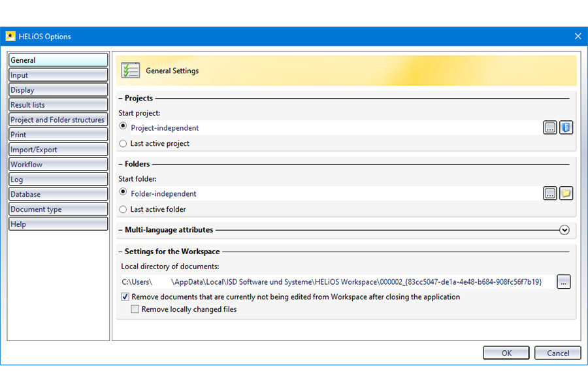Open the Database options category

point(58,194)
